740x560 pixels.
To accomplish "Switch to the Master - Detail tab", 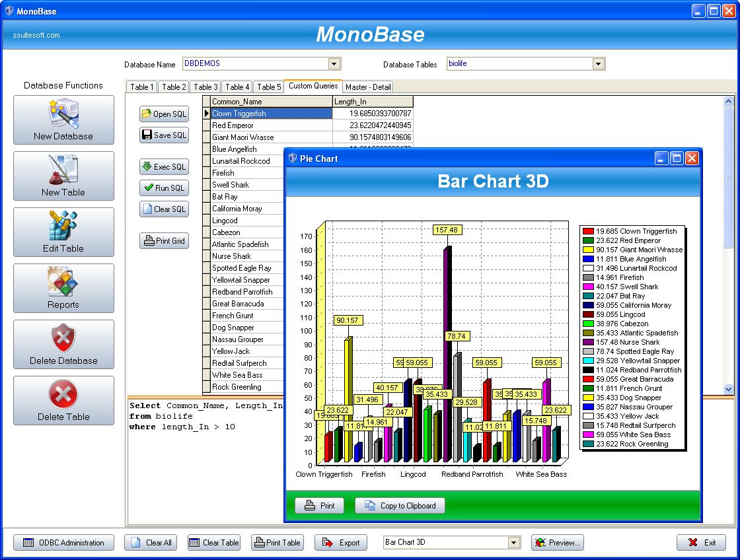I will point(368,87).
